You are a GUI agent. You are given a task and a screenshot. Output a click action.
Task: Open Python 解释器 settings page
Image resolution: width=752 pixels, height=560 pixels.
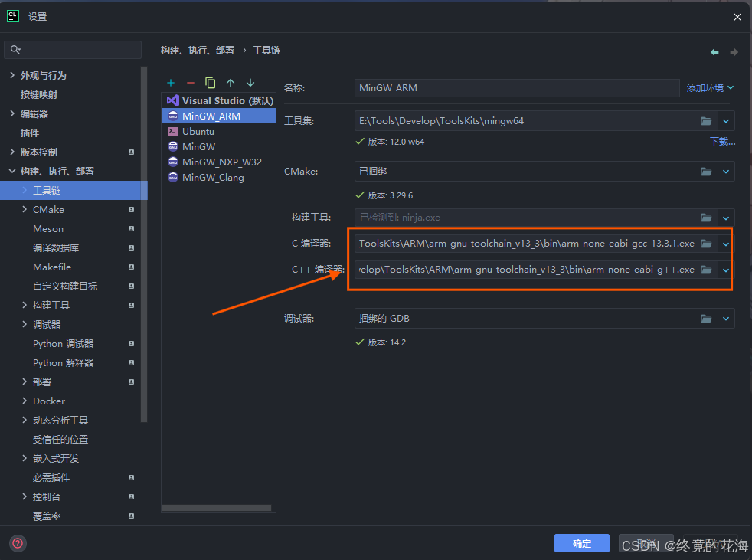tap(64, 363)
